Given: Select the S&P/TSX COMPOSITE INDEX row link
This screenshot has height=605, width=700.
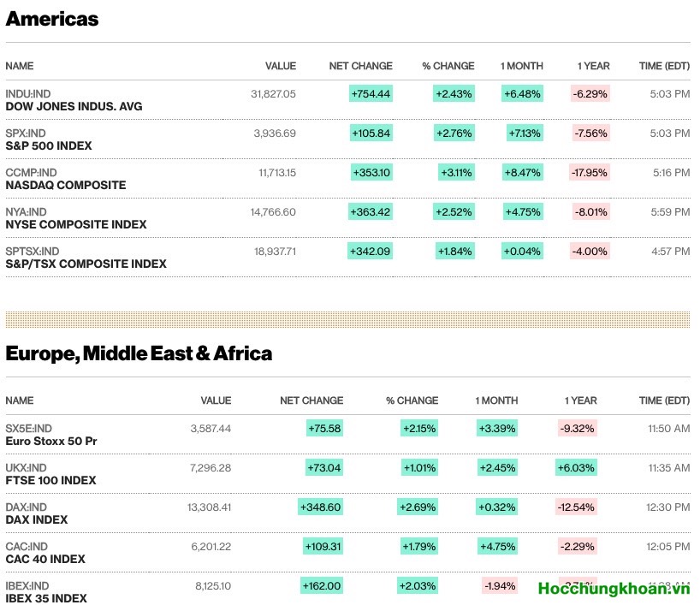Looking at the screenshot, I should (x=86, y=264).
